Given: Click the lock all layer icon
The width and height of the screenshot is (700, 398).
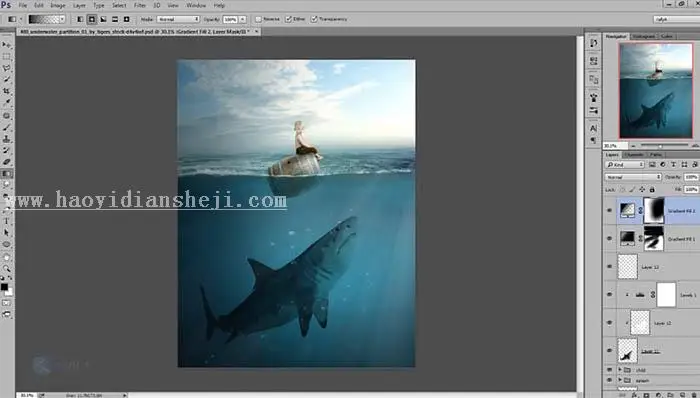Looking at the screenshot, I should point(652,190).
